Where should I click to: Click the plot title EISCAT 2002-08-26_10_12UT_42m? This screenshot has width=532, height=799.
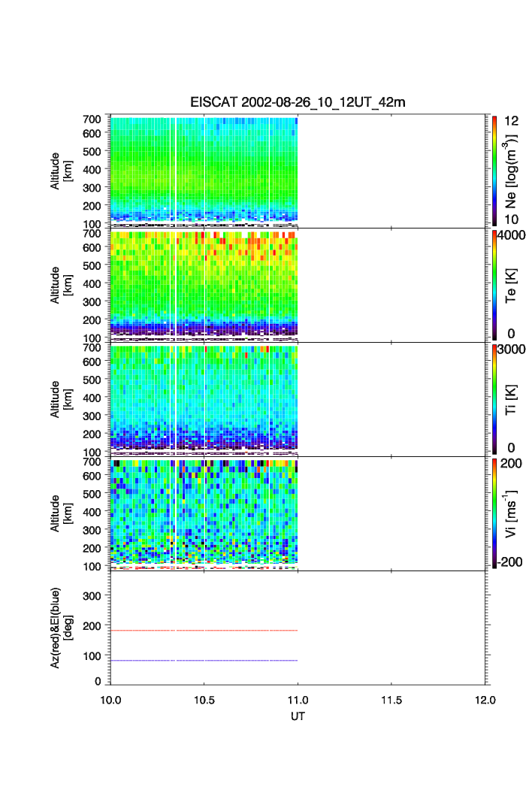click(298, 102)
